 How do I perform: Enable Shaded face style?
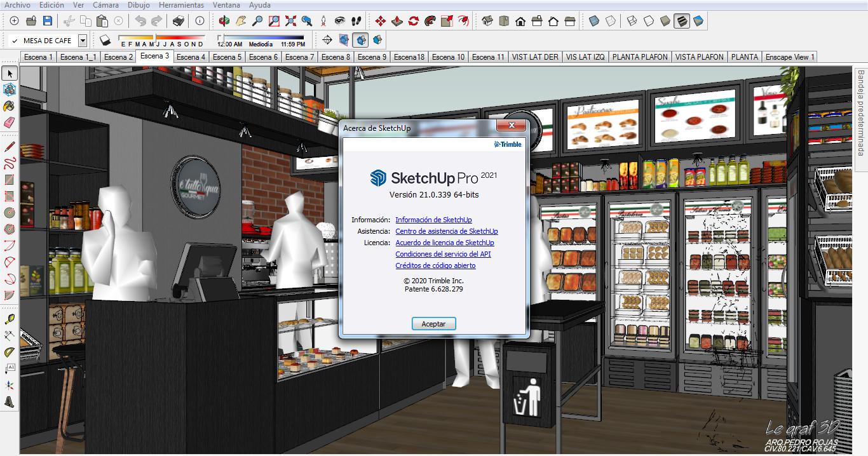pos(665,21)
